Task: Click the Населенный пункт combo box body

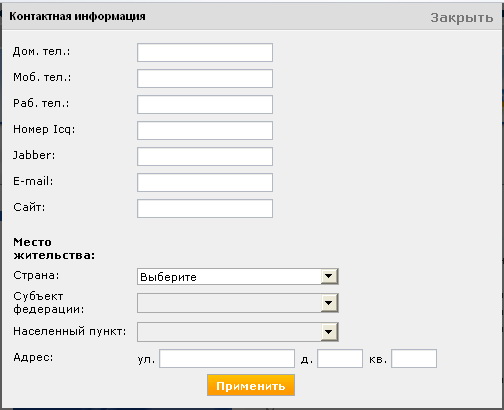Action: pos(229,332)
